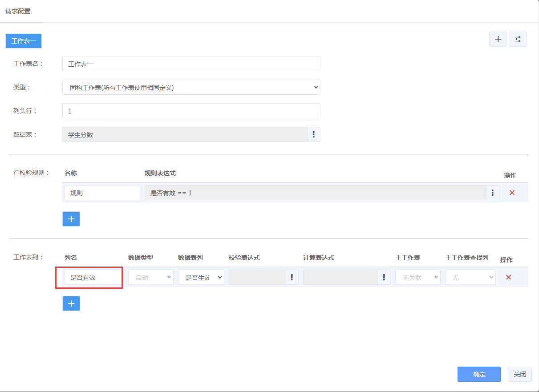Switch to the 工作表一 tab
The height and width of the screenshot is (392, 539).
[23, 41]
